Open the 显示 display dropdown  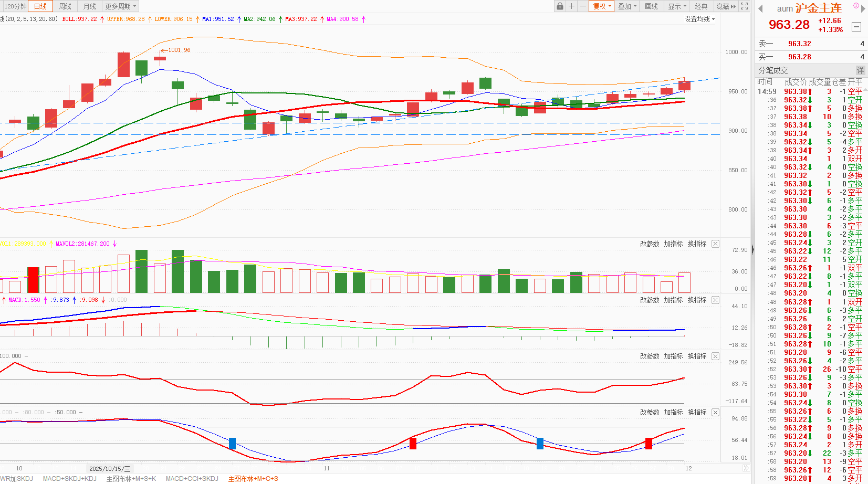click(677, 6)
